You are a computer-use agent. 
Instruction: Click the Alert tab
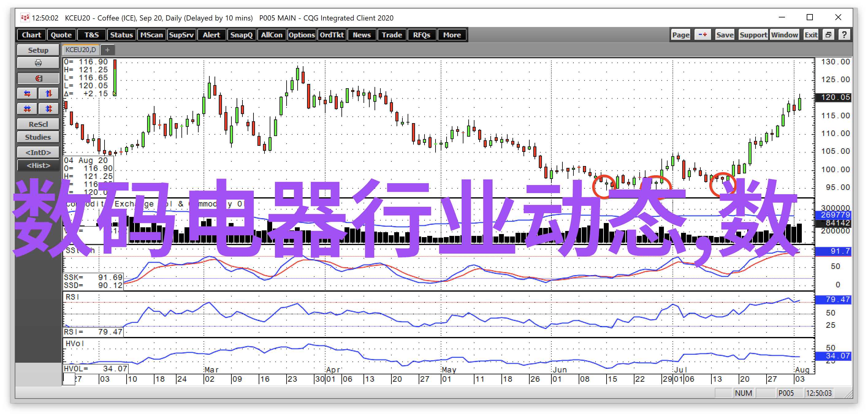click(211, 36)
